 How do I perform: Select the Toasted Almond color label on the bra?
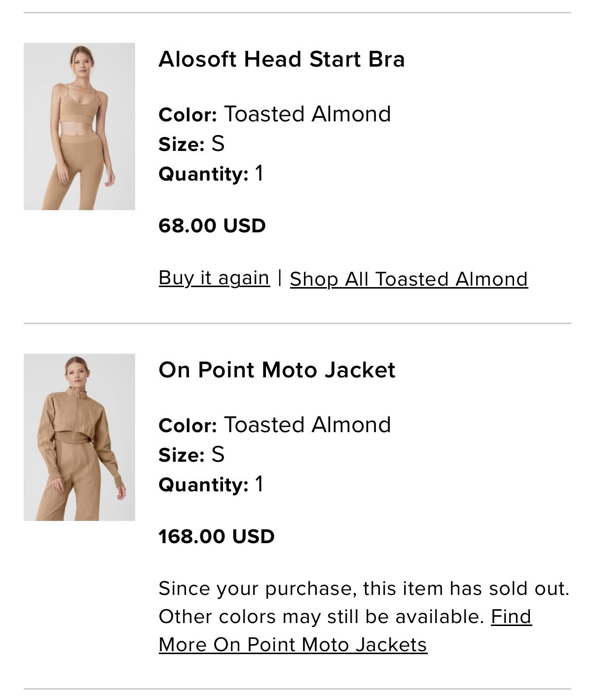(x=274, y=113)
